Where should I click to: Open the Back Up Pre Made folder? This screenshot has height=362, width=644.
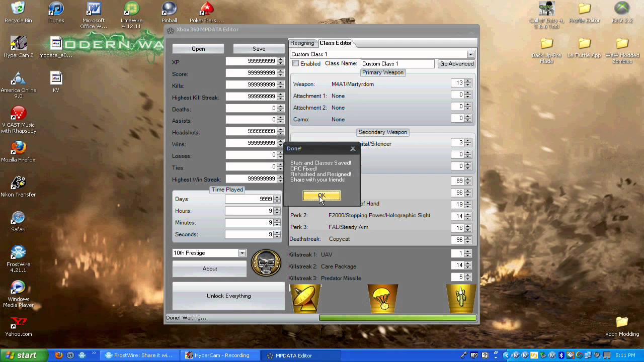pyautogui.click(x=547, y=50)
